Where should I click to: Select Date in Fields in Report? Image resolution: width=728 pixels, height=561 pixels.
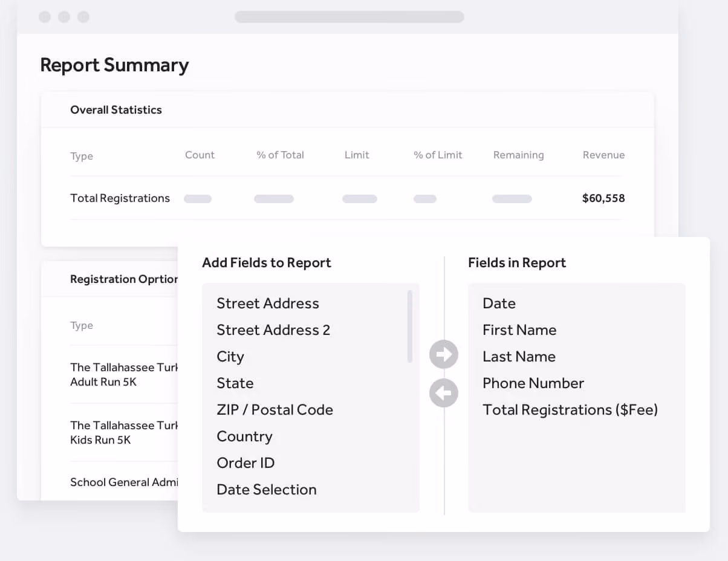point(499,303)
